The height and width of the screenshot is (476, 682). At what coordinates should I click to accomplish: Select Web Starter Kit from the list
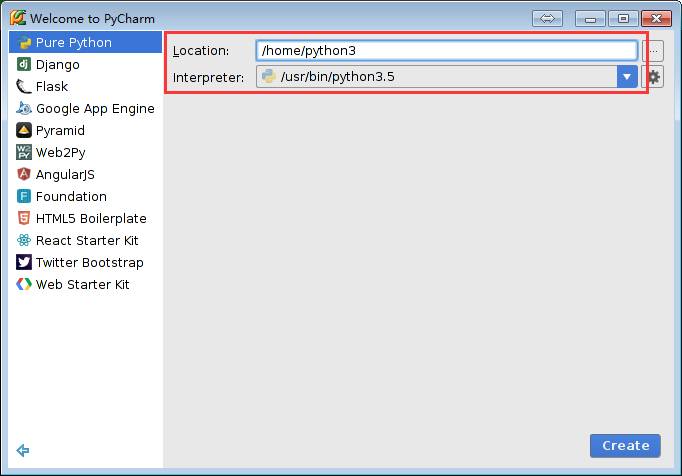[x=85, y=284]
